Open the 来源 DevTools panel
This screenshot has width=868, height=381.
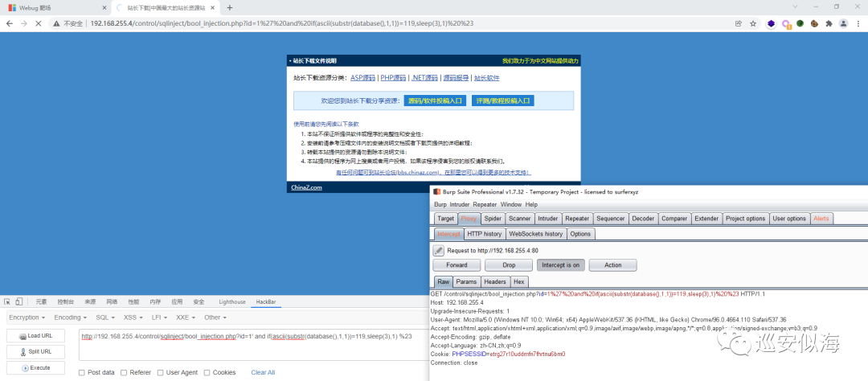(90, 301)
